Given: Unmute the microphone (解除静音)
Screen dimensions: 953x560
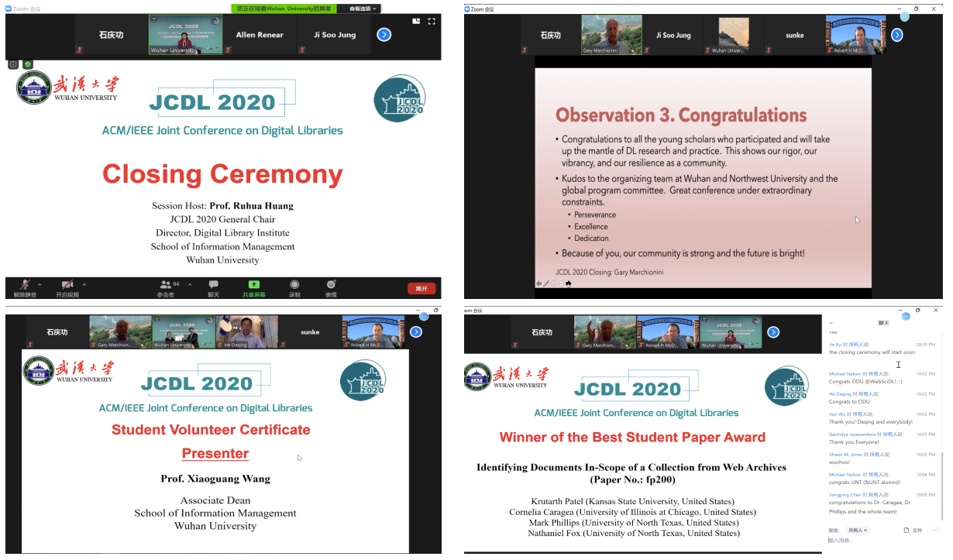Looking at the screenshot, I should pyautogui.click(x=25, y=285).
